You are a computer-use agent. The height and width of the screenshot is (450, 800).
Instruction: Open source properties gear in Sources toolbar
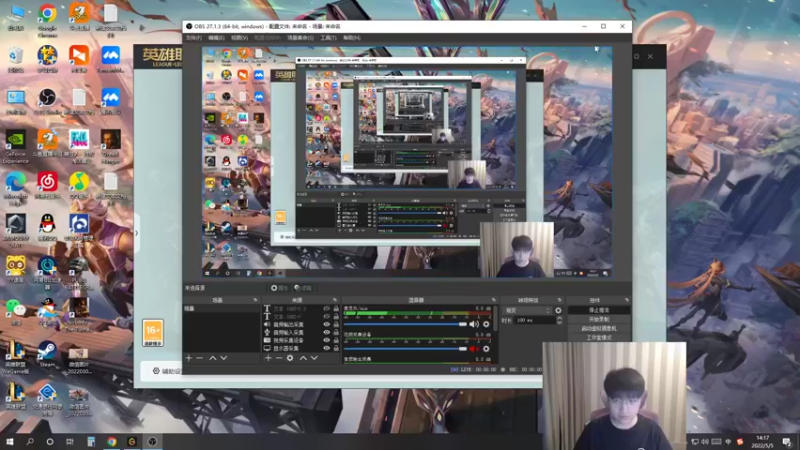(x=290, y=358)
